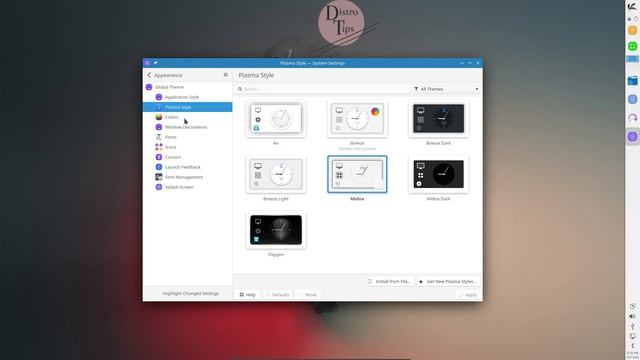The width and height of the screenshot is (640, 360).
Task: Open the Application Style page
Action: pyautogui.click(x=187, y=97)
